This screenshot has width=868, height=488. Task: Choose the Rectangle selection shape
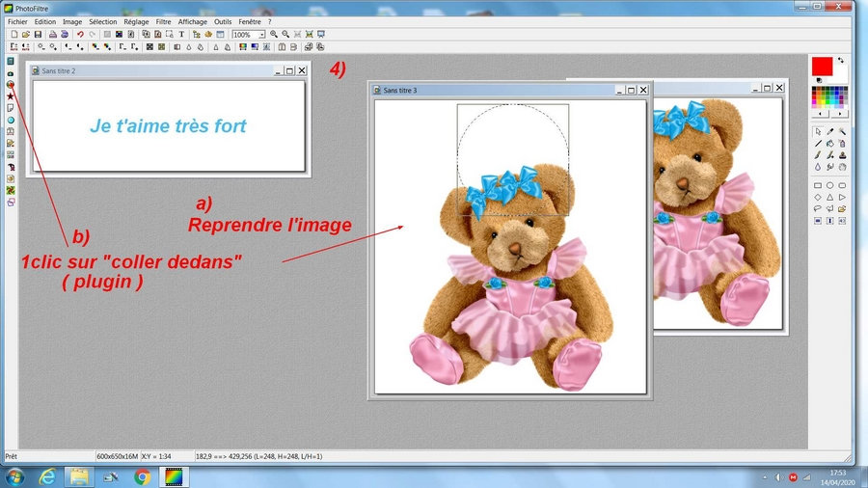tap(818, 185)
